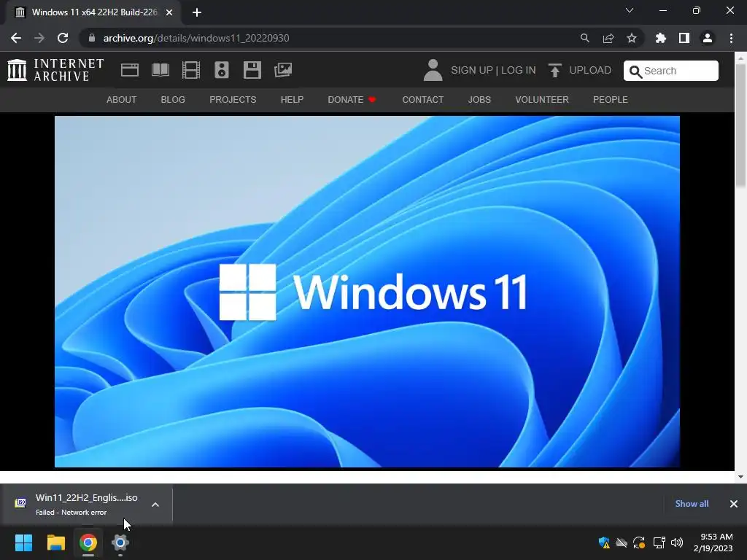
Task: Open the PEOPLE link
Action: pos(611,99)
